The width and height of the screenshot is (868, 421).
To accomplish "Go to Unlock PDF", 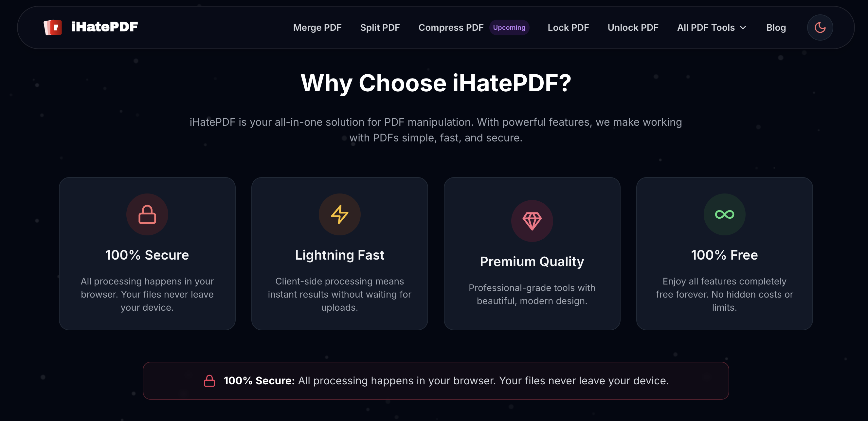I will tap(633, 27).
